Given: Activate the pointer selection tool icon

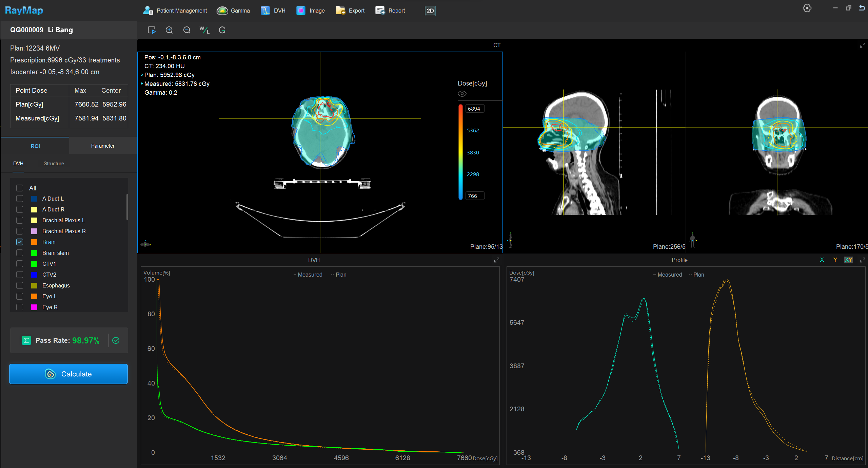Looking at the screenshot, I should click(152, 30).
